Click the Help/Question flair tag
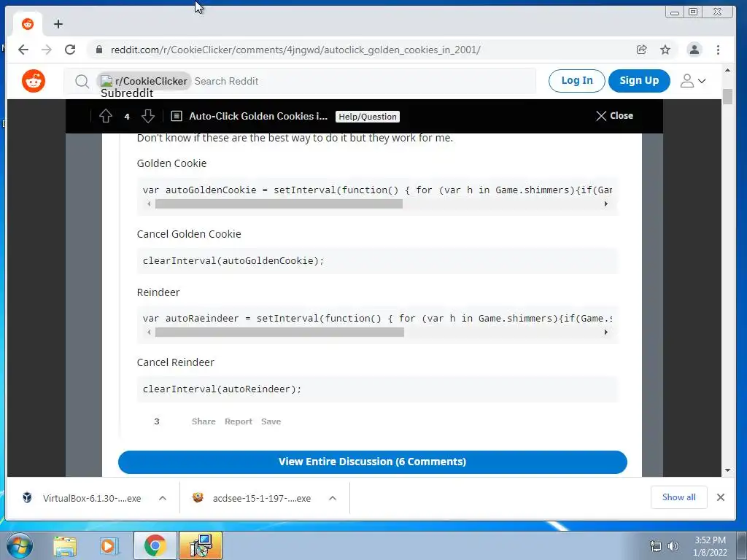747x560 pixels. (368, 117)
